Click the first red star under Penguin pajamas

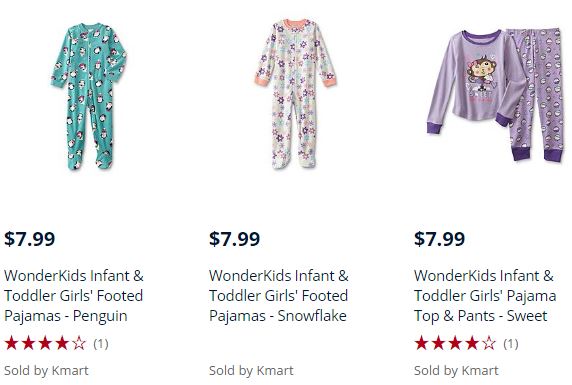11,343
